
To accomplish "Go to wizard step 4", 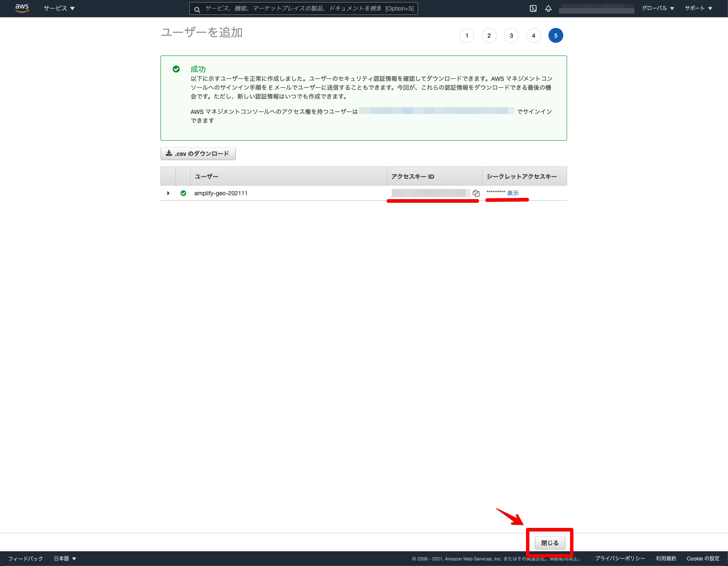I will [x=534, y=36].
